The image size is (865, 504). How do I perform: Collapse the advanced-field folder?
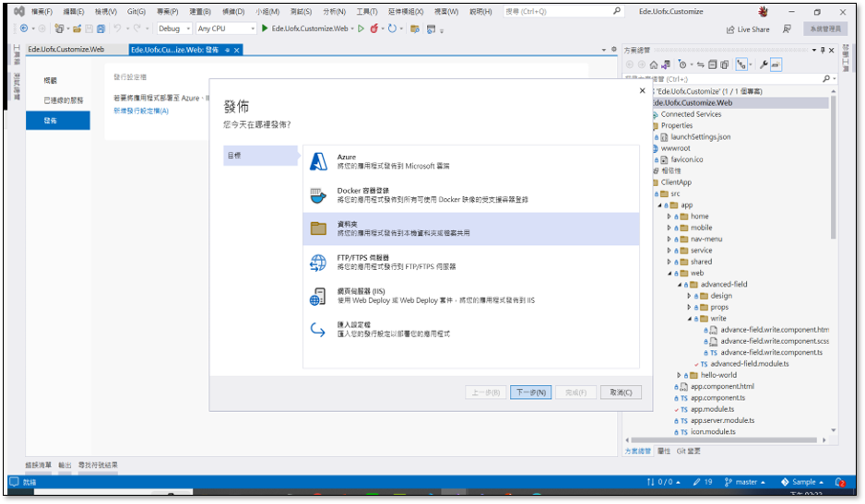pos(679,285)
